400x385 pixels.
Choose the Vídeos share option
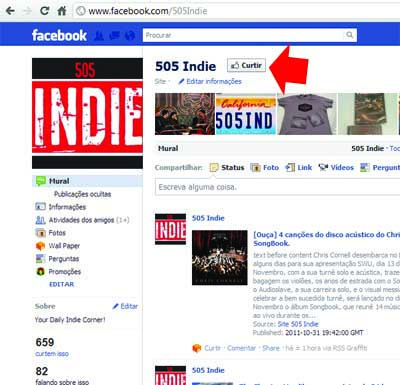point(336,167)
